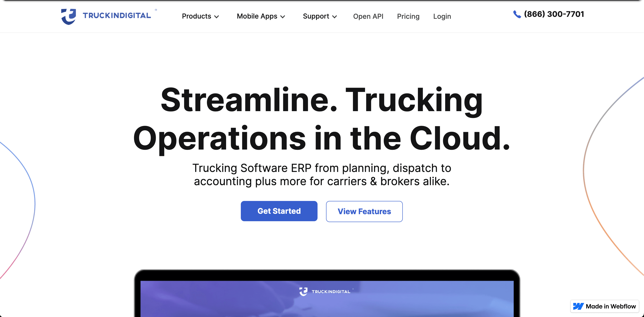This screenshot has height=317, width=644.
Task: Click the Mobile Apps dropdown chevron
Action: [x=283, y=17]
